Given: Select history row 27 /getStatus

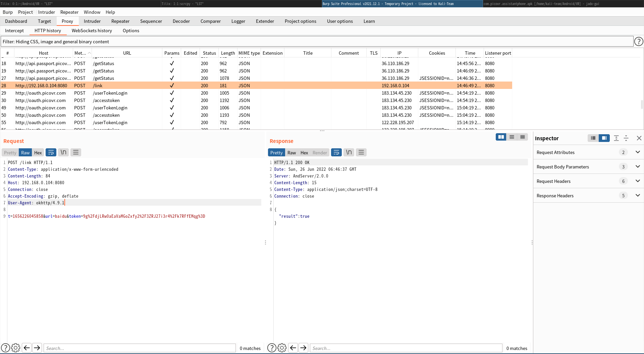Looking at the screenshot, I should coord(256,78).
